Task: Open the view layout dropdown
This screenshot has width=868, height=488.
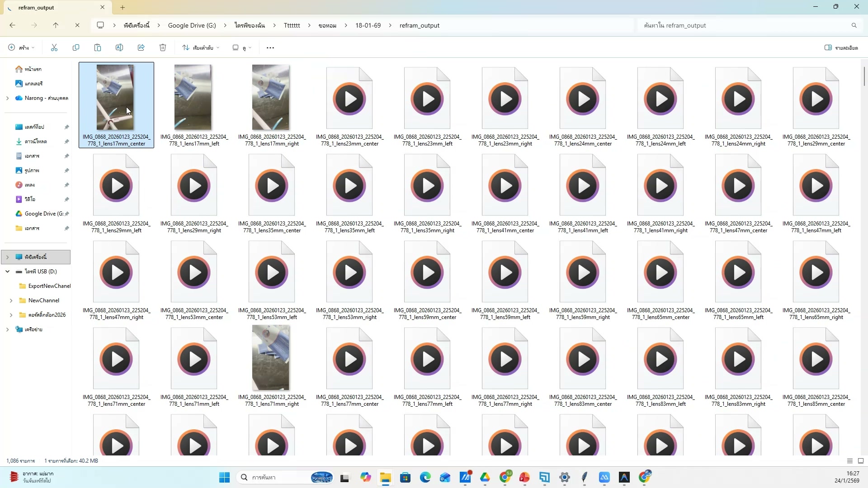Action: point(242,47)
